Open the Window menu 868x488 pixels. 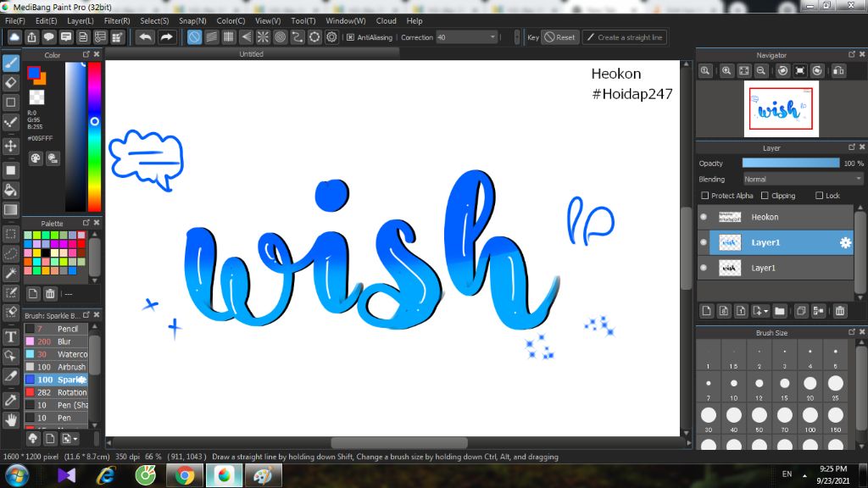(x=346, y=20)
